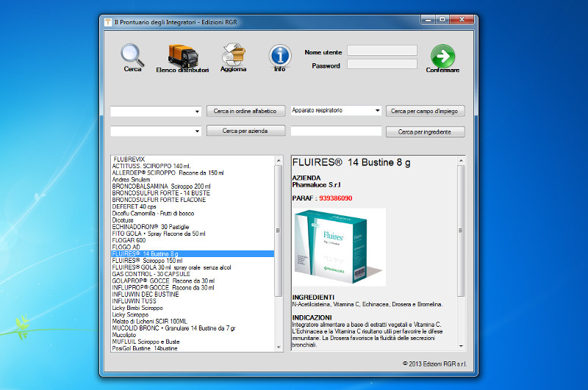Select Melato di Licheni SCIR 100ML
The image size is (588, 390).
click(193, 321)
